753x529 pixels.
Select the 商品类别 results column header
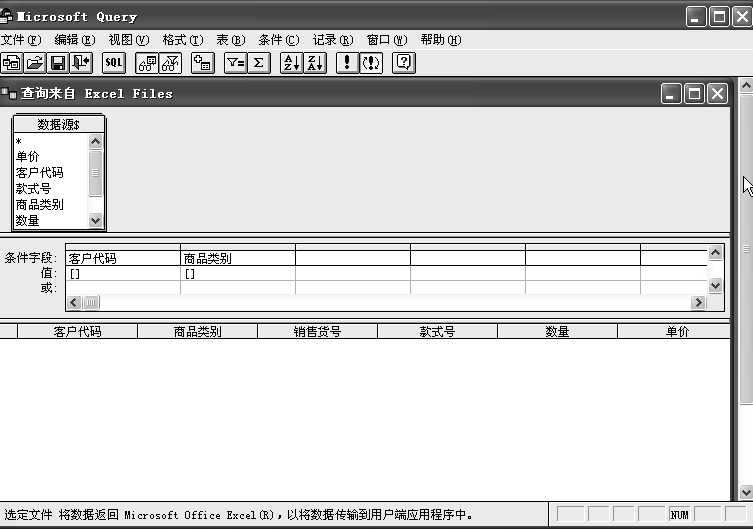[x=197, y=331]
